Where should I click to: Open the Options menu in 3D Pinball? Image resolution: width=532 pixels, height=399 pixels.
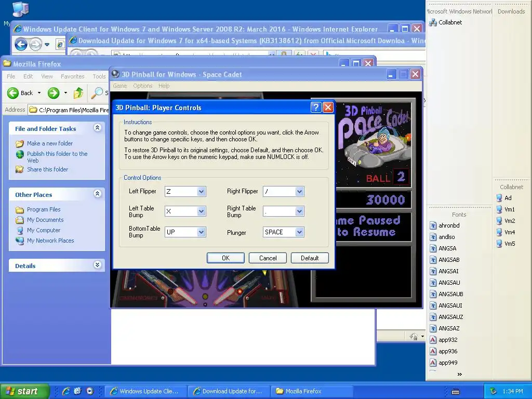click(142, 86)
